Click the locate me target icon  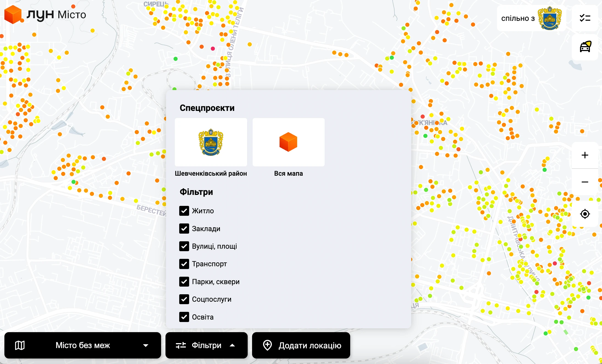[x=585, y=214]
